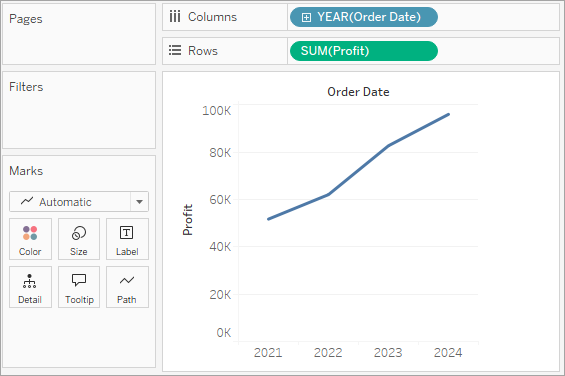Select the YEAR(Order Date) pill
Screen dimensions: 565x376
click(364, 17)
